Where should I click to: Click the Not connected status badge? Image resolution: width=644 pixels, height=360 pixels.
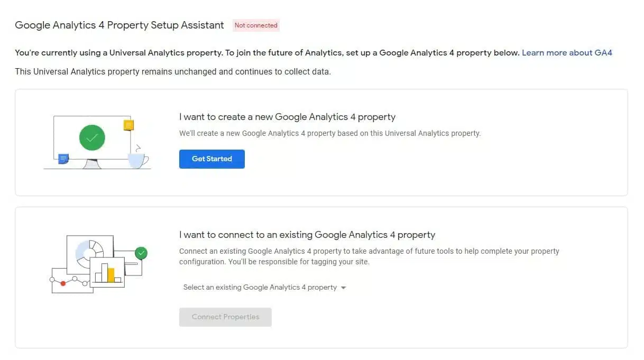pos(256,25)
